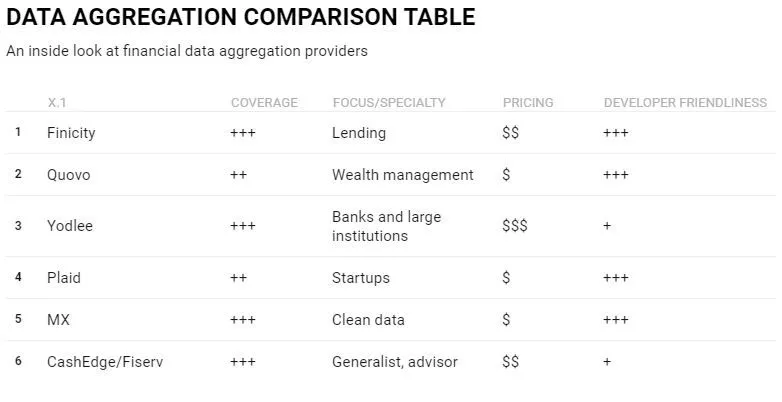Click the FOCUS/SPECIALTY column header
This screenshot has width=782, height=402.
389,103
